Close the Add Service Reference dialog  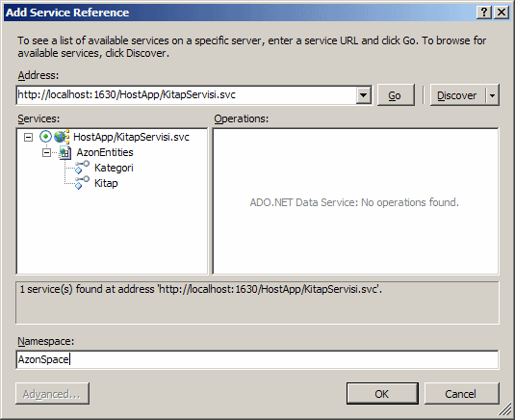502,13
